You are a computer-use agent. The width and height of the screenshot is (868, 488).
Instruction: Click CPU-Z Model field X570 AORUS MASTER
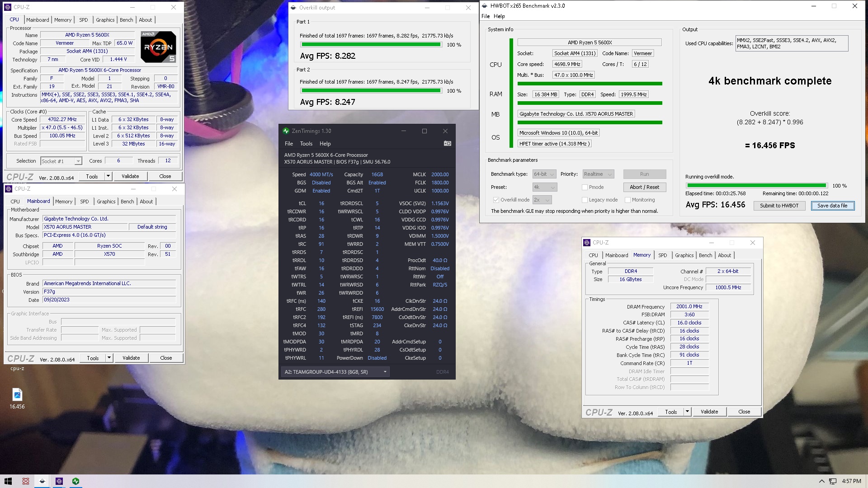(85, 227)
